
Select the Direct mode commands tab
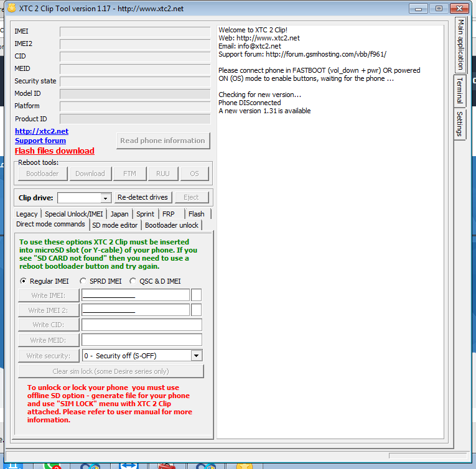click(x=50, y=225)
